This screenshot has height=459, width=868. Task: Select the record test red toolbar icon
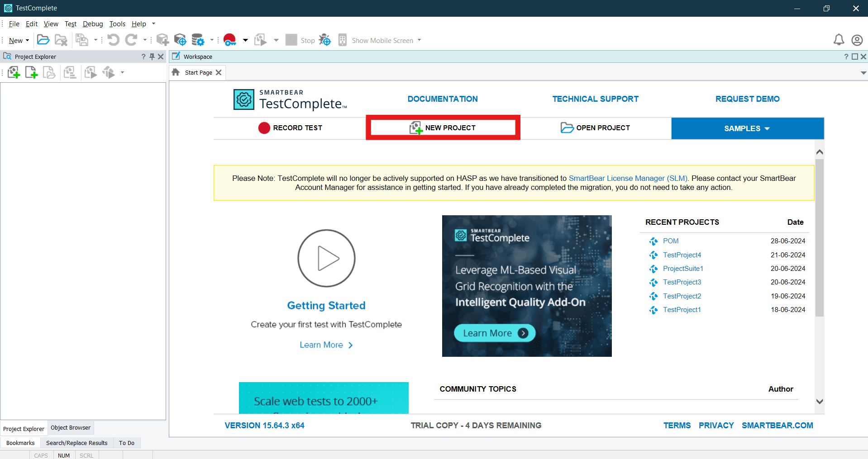229,40
